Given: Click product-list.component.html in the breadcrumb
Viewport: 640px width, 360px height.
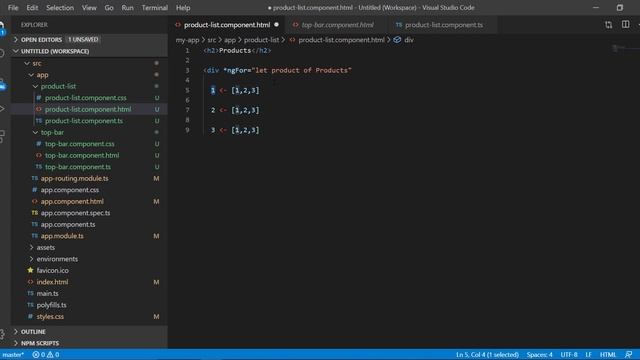Looking at the screenshot, I should pyautogui.click(x=341, y=40).
